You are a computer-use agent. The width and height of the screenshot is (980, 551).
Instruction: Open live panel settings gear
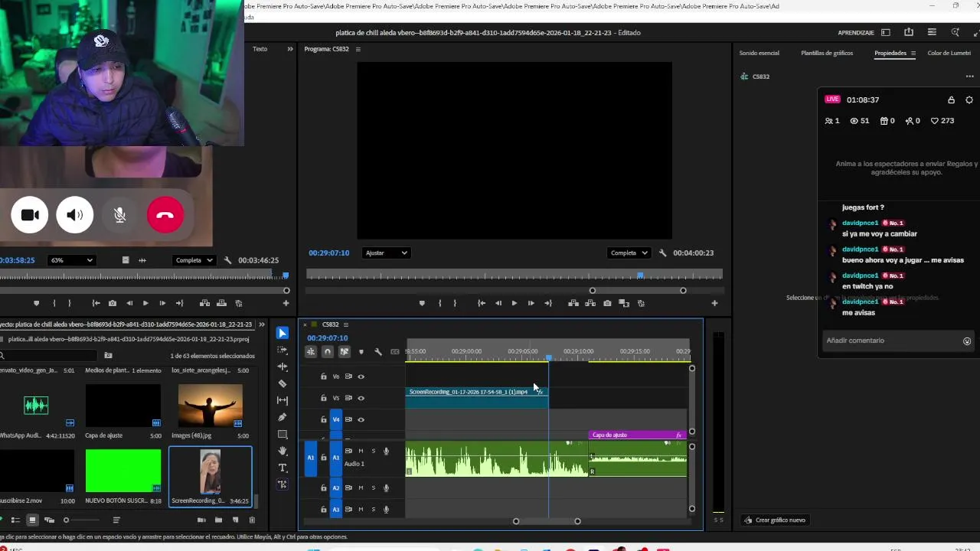[969, 100]
